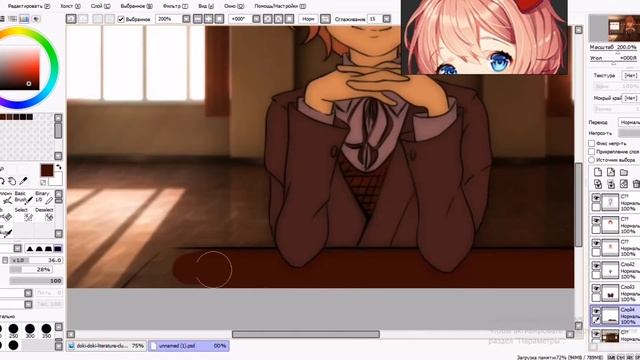Toggle the checkbox left of brush size x1.0

[5, 260]
